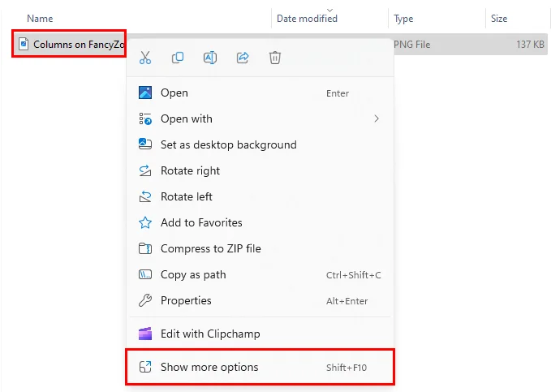Choose Set as desktop background
The width and height of the screenshot is (551, 392).
[x=228, y=144]
